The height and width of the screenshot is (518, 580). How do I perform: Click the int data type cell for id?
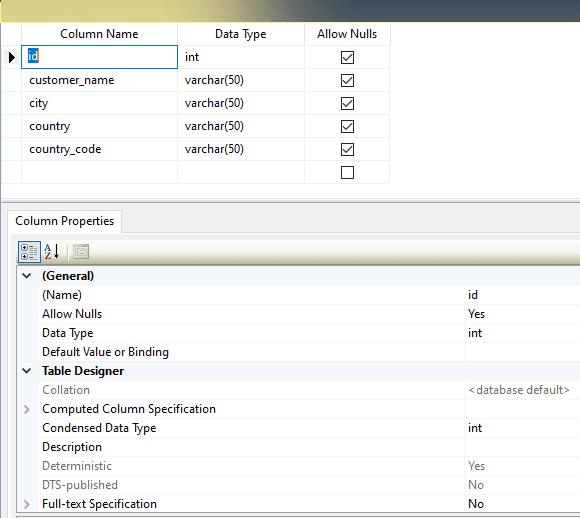[241, 57]
